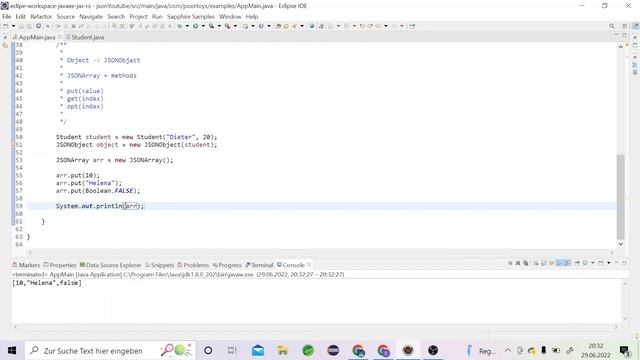Click the console Pin Console icon
Viewport: 640px width, 360px height.
577,263
